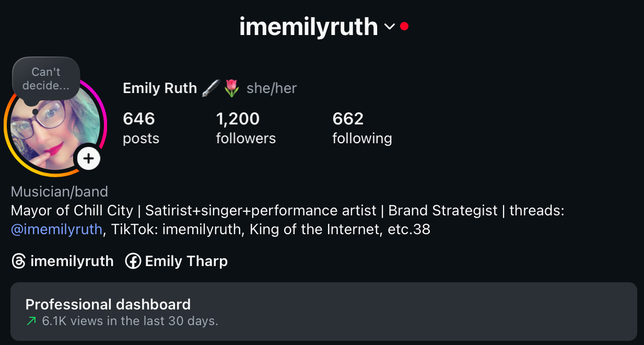
Task: Expand the account switcher chevron
Action: click(x=390, y=27)
